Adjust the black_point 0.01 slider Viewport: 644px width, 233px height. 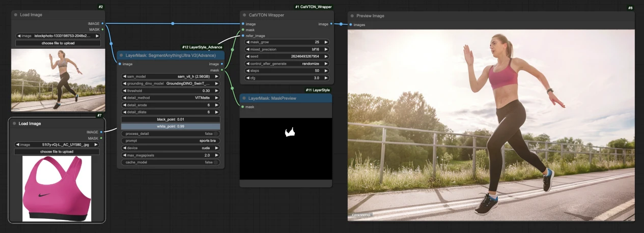(171, 119)
